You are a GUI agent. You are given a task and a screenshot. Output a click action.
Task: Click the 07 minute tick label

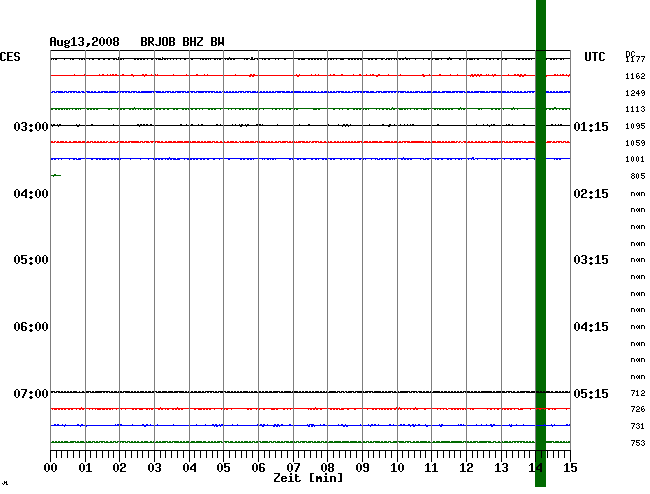click(x=293, y=468)
